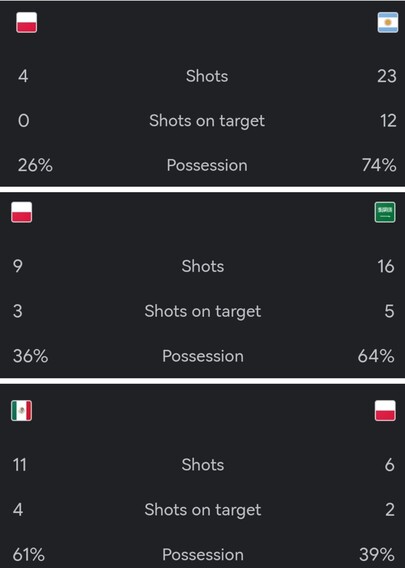Select Poland flag in third match
405x568 pixels.
[x=385, y=410]
